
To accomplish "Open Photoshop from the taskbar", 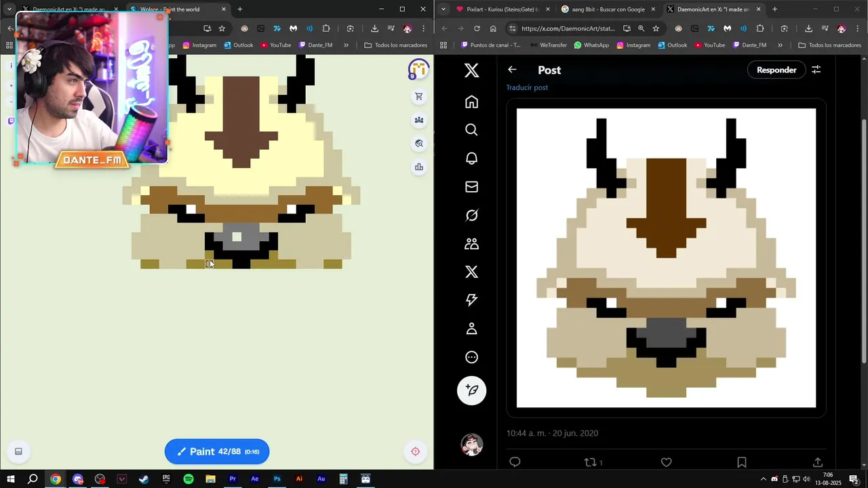I will [277, 479].
